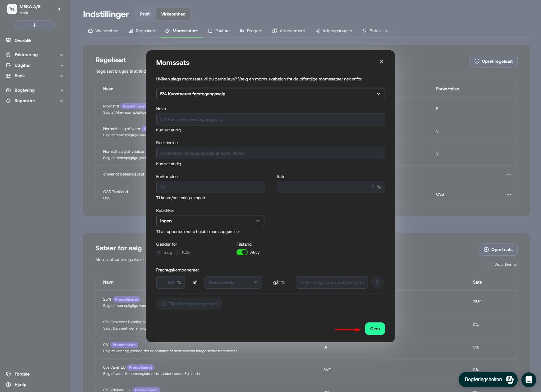Click the Fordele icon in the sidebar
This screenshot has width=541, height=392.
pyautogui.click(x=8, y=374)
